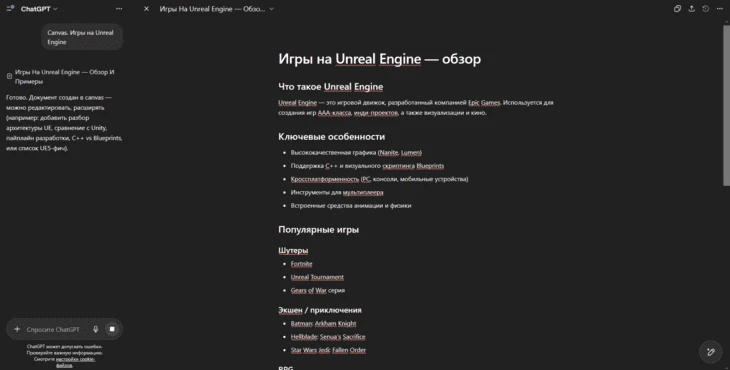Click the 'Поддержка C++' Blueprints bullet
This screenshot has width=730, height=370.
[367, 166]
